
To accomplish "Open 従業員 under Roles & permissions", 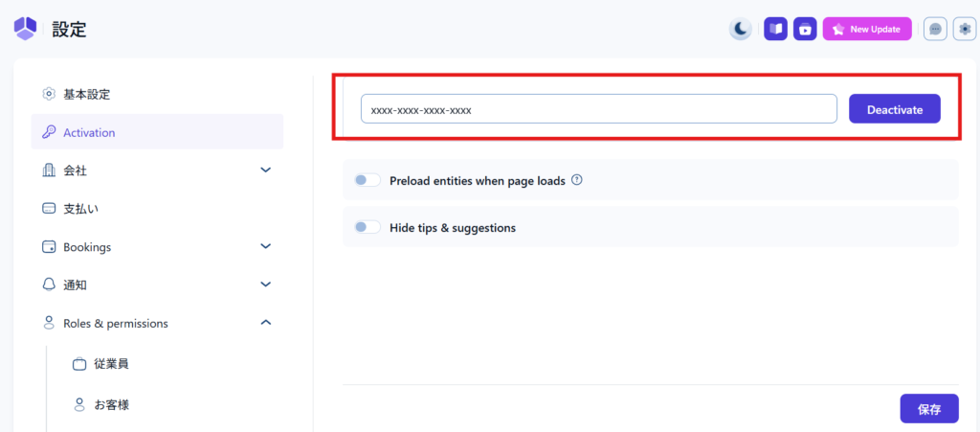I will (111, 364).
